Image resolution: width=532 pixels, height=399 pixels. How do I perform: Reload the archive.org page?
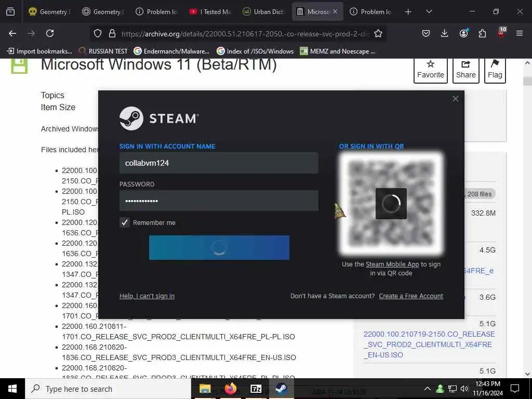click(50, 33)
